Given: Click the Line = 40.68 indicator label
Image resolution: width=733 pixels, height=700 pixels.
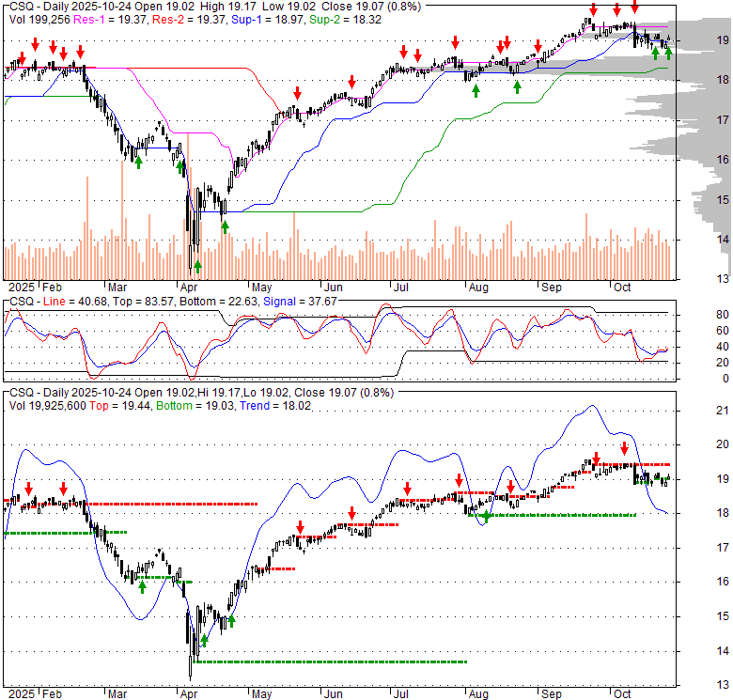Looking at the screenshot, I should click(75, 302).
